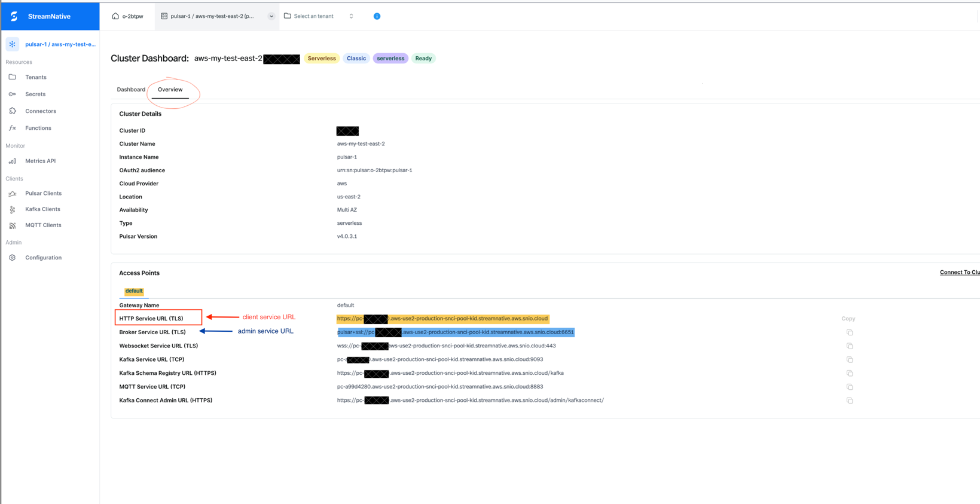Screen dimensions: 980x504
Task: Click the purple serverless badge
Action: [x=390, y=59]
